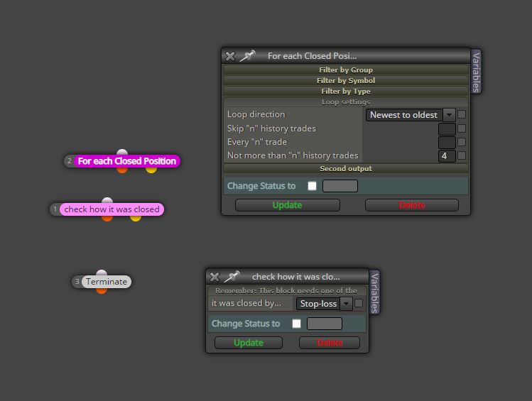The height and width of the screenshot is (401, 532).
Task: Close the For each Closed Position panel
Action: 230,56
